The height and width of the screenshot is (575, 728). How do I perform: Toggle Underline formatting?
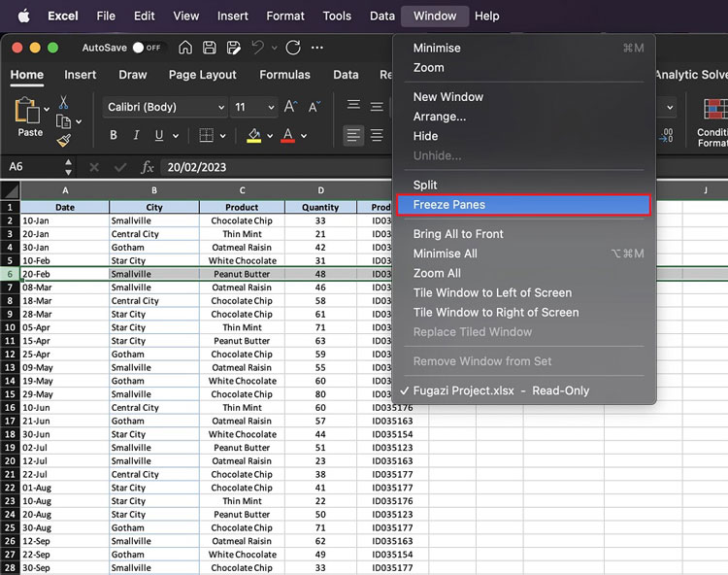coord(159,135)
